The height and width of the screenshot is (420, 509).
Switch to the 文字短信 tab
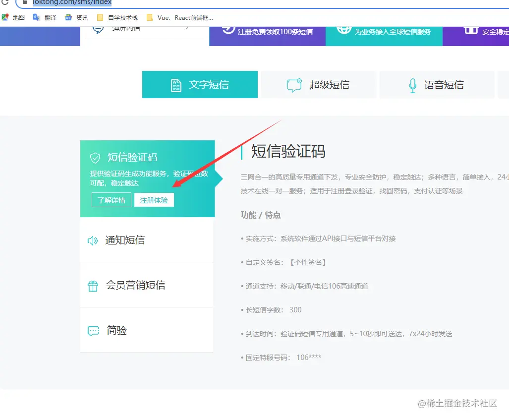[x=200, y=84]
